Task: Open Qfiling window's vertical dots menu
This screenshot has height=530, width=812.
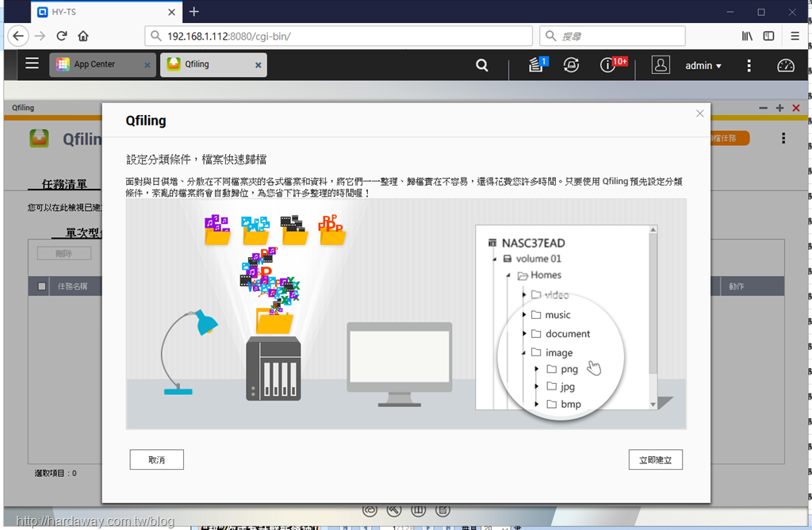Action: 783,138
